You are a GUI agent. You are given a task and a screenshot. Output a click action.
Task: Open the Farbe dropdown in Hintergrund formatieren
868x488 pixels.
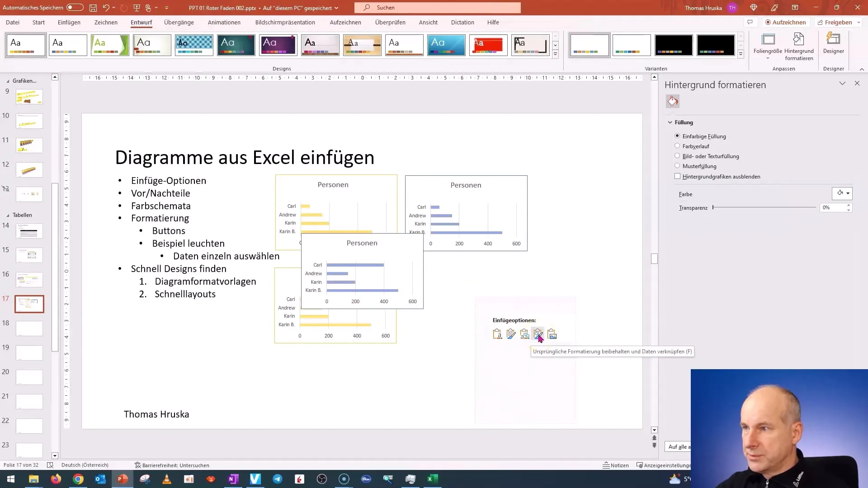(848, 192)
